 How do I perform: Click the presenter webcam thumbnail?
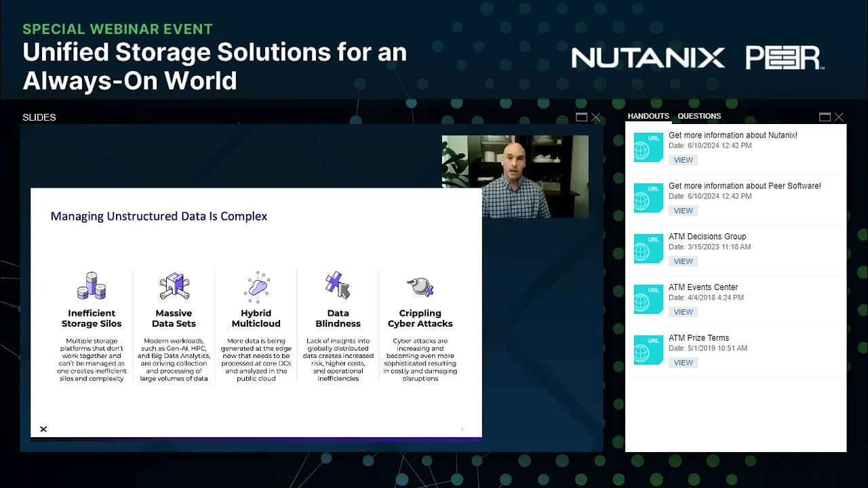coord(515,176)
